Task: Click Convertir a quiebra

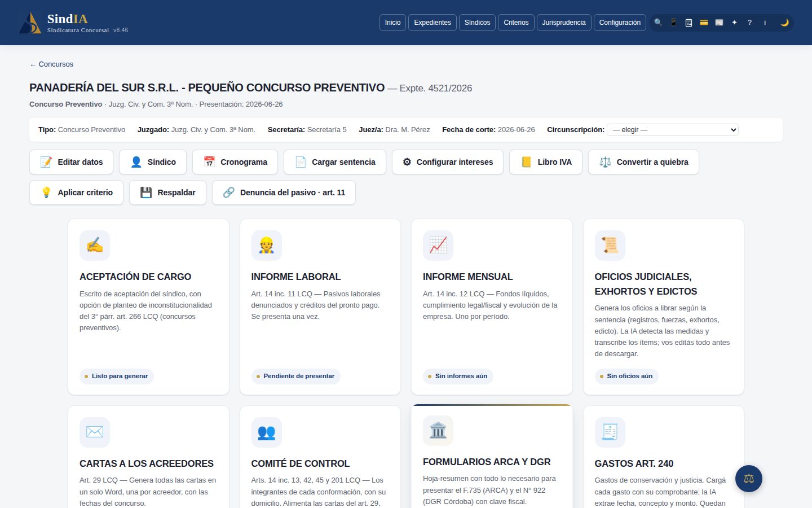Action: (643, 162)
